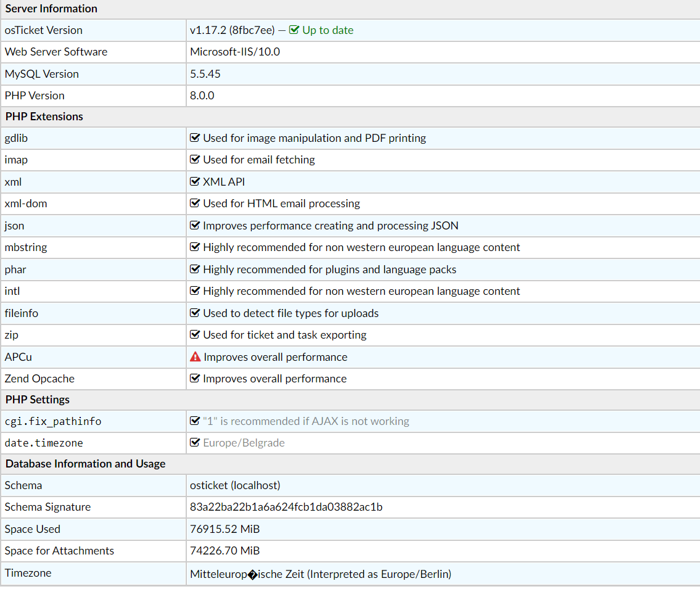
Task: Click the date.timezone check box icon
Action: click(x=195, y=443)
